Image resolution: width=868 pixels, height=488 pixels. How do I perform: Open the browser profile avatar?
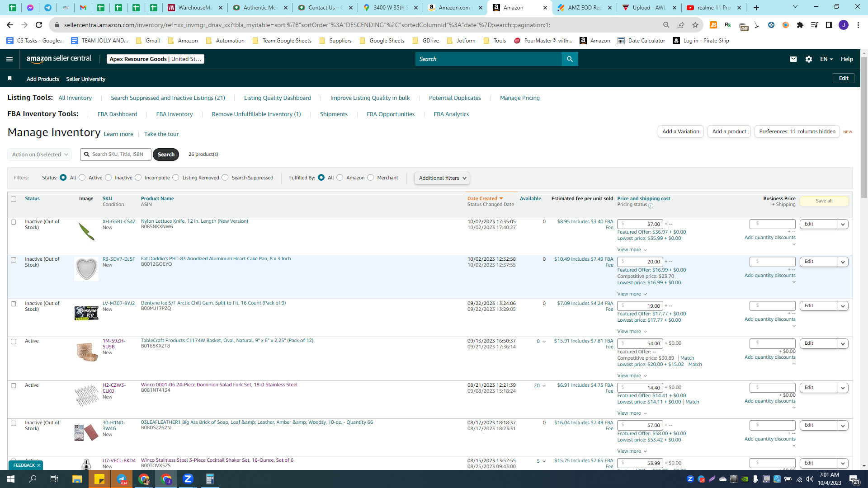pos(844,25)
